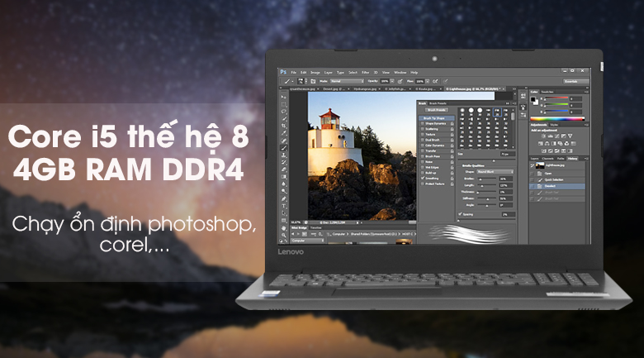Select the Hand tool
644x358 pixels.
click(283, 228)
